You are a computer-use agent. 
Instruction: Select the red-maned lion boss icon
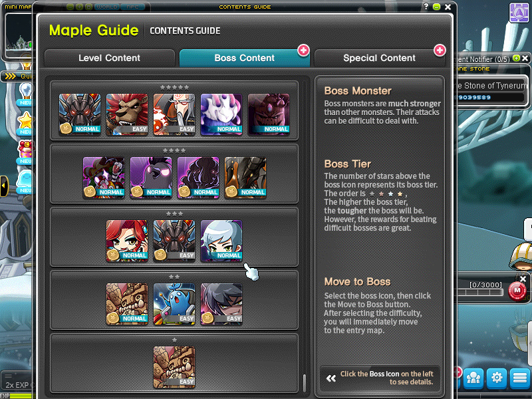click(x=127, y=114)
